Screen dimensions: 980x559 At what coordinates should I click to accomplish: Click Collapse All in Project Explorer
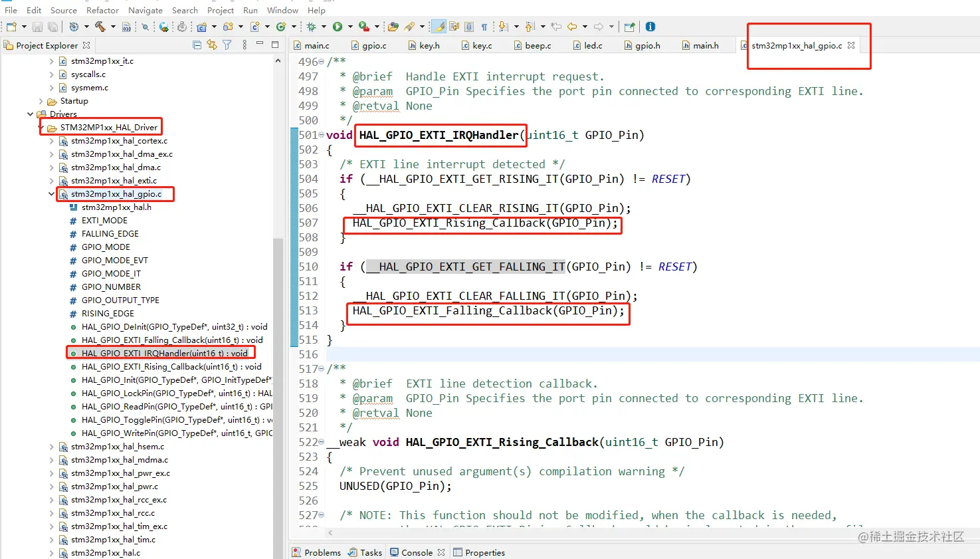pyautogui.click(x=197, y=45)
